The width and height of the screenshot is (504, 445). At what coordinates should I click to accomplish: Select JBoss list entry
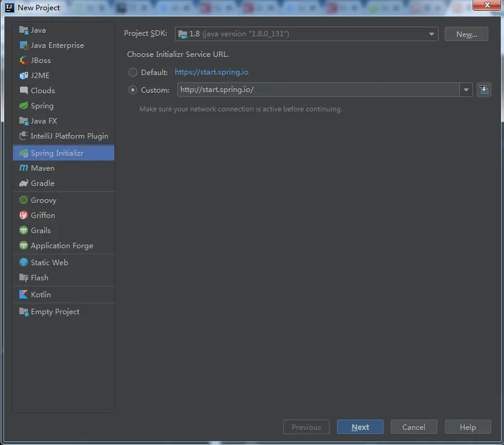[64, 61]
